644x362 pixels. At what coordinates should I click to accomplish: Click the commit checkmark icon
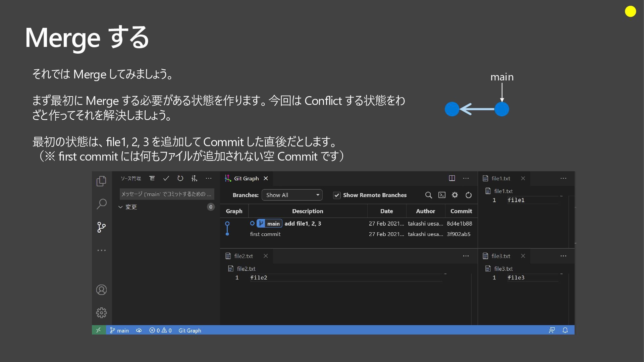(166, 178)
